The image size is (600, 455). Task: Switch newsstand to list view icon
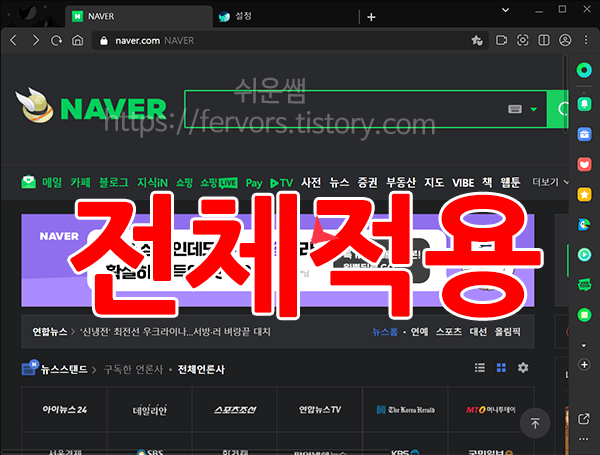(x=480, y=368)
